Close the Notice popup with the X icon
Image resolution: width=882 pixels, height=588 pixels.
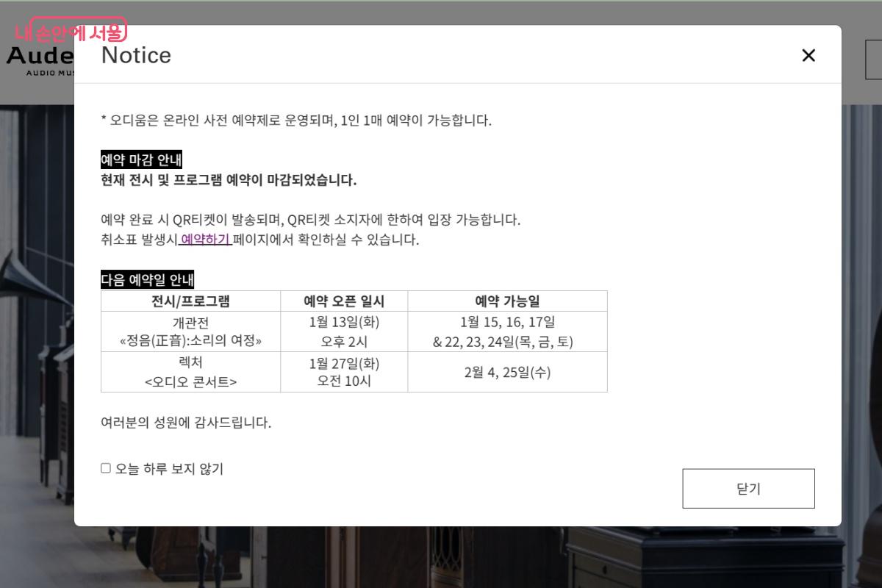(x=808, y=55)
